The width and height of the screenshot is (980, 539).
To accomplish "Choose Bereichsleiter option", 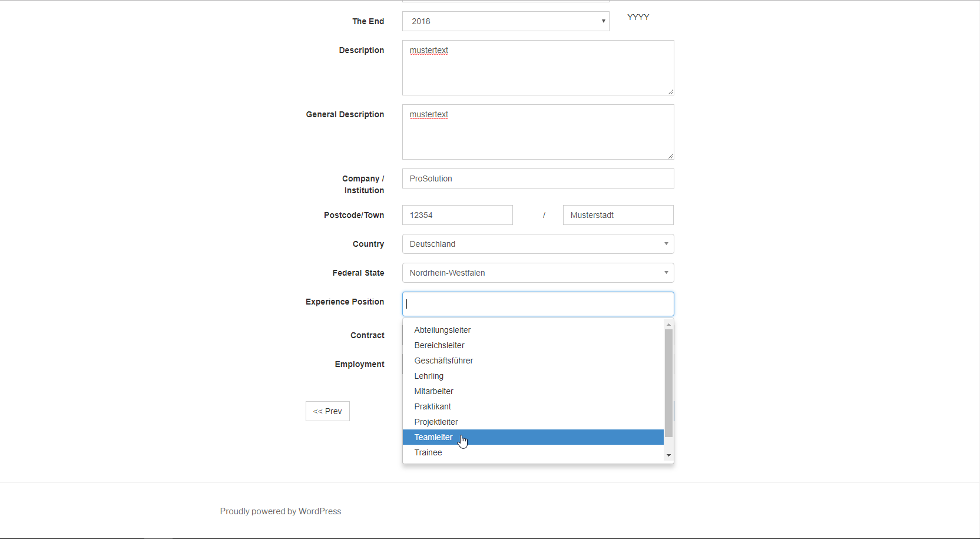I will 533,345.
